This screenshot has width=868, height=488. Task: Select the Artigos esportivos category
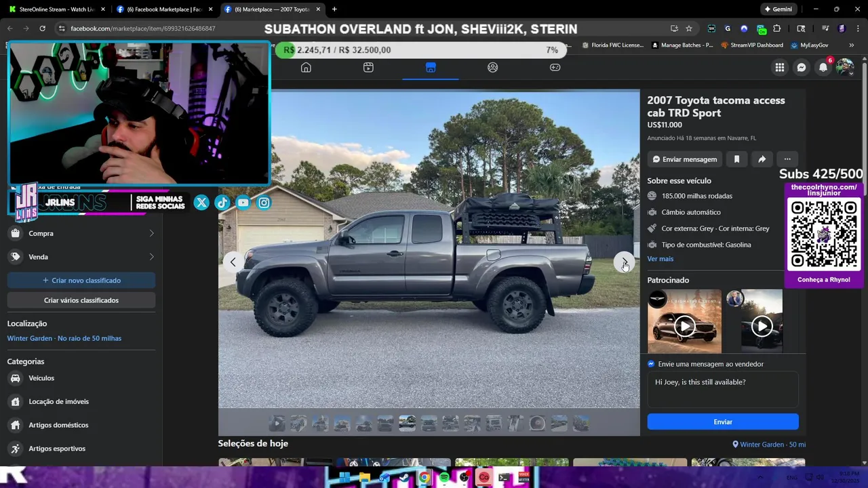click(81, 449)
